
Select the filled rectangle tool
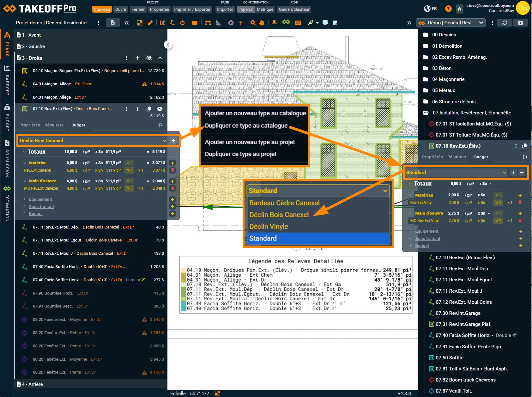195,23
